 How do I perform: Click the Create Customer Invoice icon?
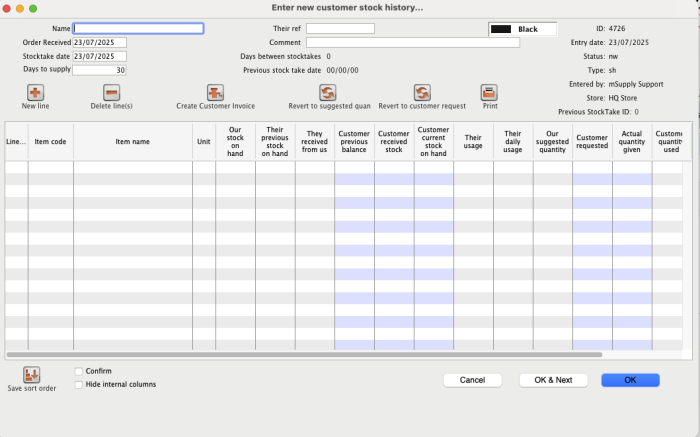(215, 93)
